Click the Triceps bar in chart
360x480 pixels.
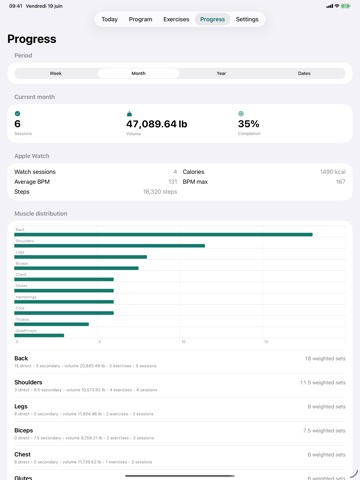coord(52,324)
